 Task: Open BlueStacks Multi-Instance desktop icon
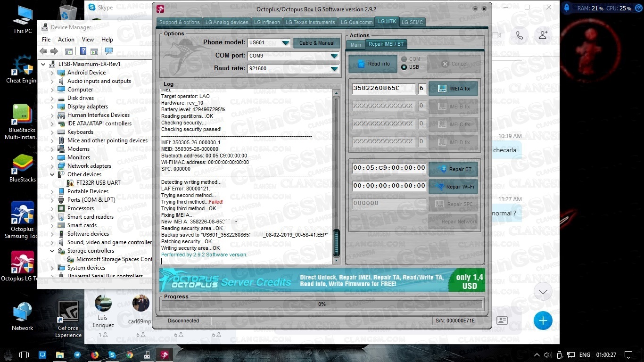[x=22, y=122]
